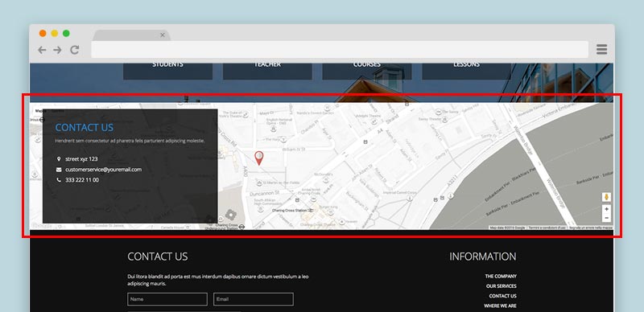This screenshot has height=312, width=644.
Task: Open OUR SERVICES footer link
Action: tap(501, 286)
